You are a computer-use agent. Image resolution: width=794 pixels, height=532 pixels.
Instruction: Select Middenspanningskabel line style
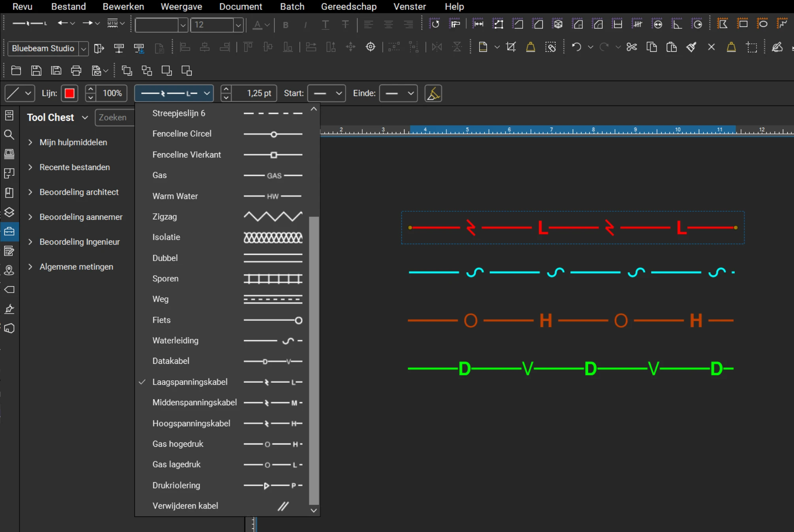click(x=222, y=402)
